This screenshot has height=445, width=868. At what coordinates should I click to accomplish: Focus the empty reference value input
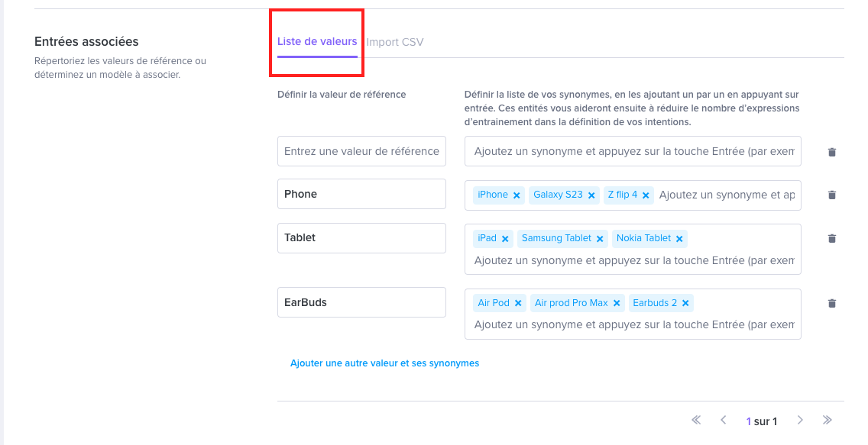coord(361,151)
